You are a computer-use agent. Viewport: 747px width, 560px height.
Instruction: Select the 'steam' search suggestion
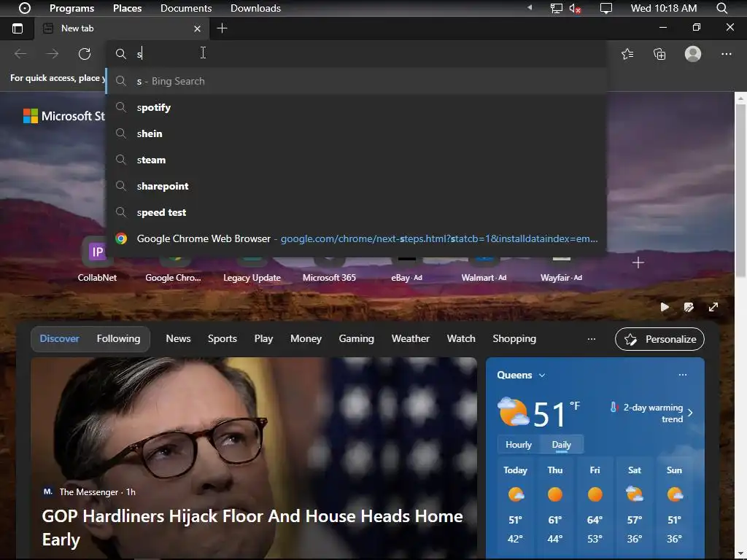point(356,160)
